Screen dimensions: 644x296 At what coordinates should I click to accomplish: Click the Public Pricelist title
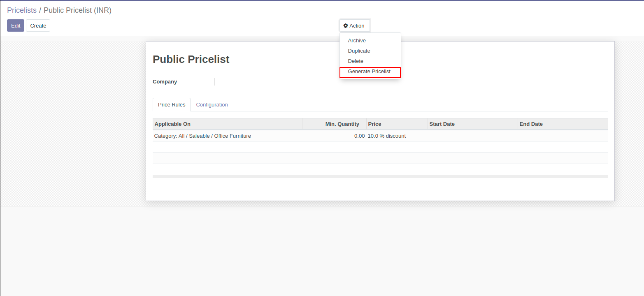tap(191, 59)
